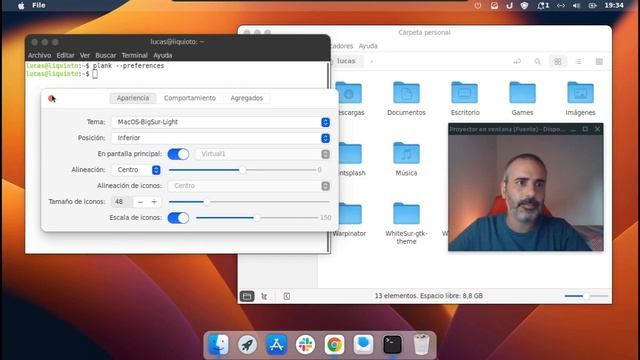Switch to the Agregados tab
Image resolution: width=640 pixels, height=360 pixels.
pos(247,98)
